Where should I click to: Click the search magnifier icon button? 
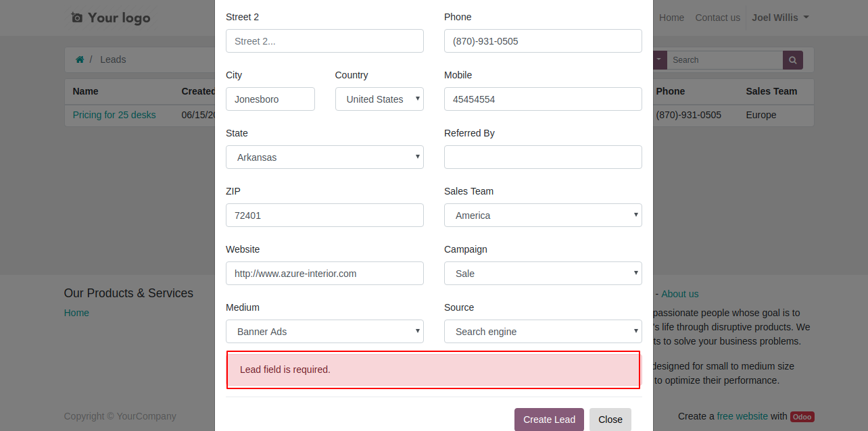point(793,60)
